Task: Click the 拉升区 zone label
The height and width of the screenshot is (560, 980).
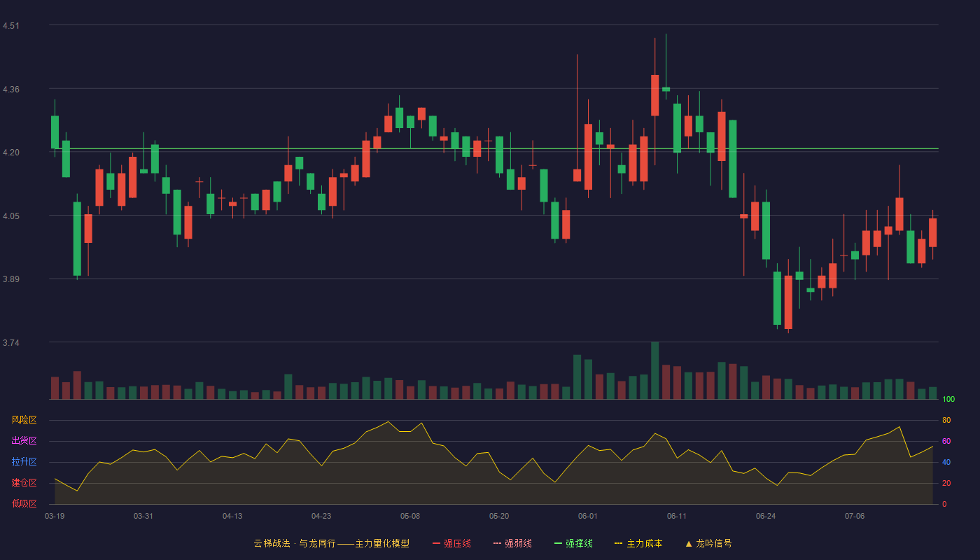Action: coord(24,462)
